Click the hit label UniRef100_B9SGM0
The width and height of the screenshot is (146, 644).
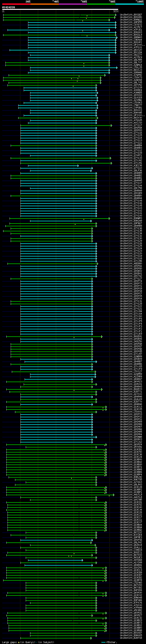point(131,17)
